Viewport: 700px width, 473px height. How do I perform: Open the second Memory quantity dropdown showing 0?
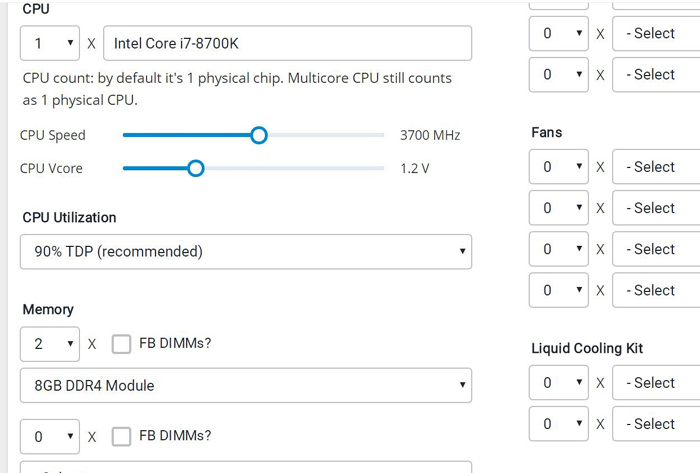coord(50,436)
